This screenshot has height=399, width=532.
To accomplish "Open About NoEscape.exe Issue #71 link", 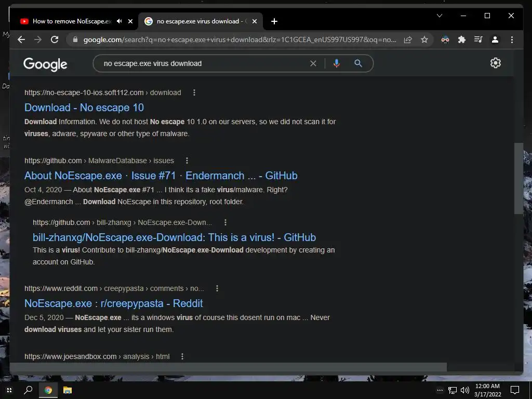I will point(161,176).
